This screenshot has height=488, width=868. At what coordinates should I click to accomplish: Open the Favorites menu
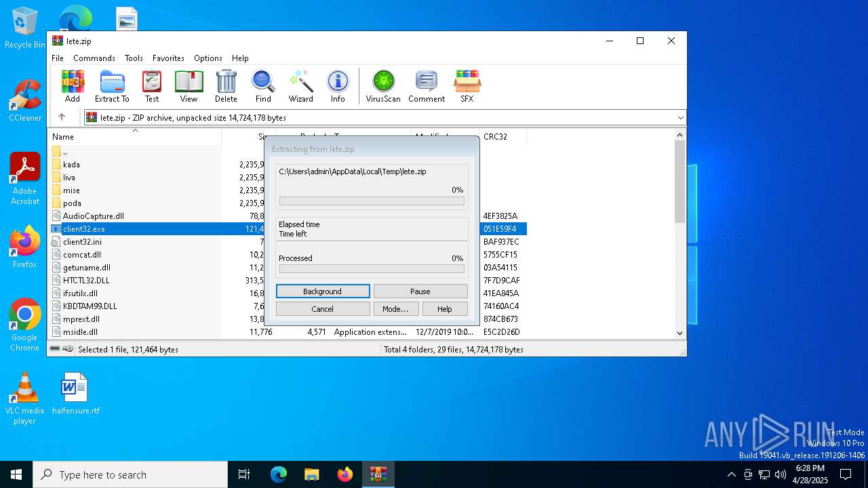point(168,58)
